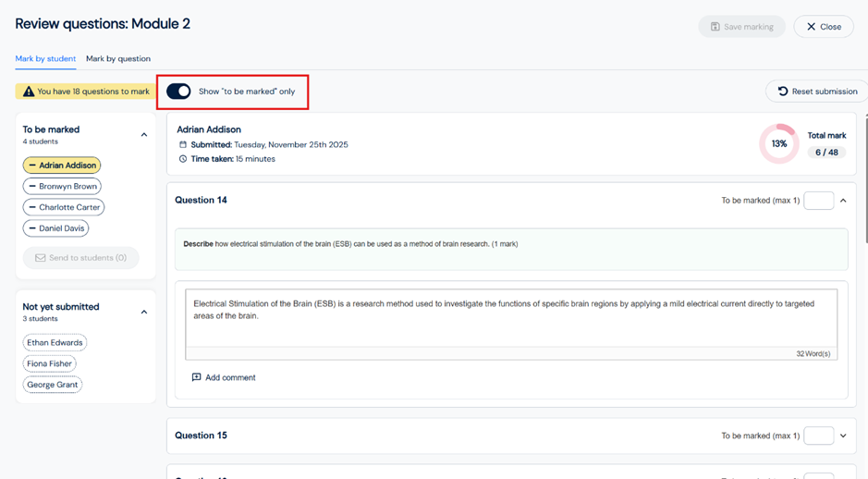This screenshot has width=868, height=479.
Task: Toggle the Show "to be marked" only switch
Action: click(178, 92)
